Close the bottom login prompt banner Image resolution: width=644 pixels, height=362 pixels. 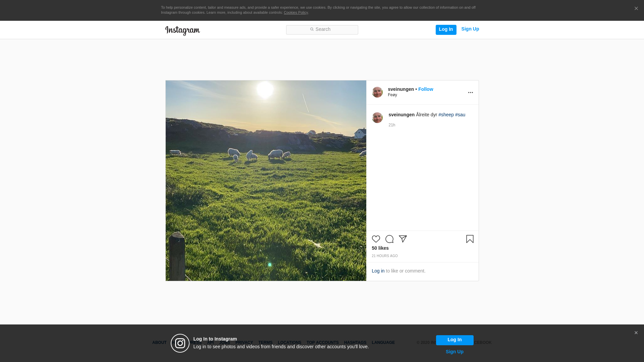click(x=636, y=333)
